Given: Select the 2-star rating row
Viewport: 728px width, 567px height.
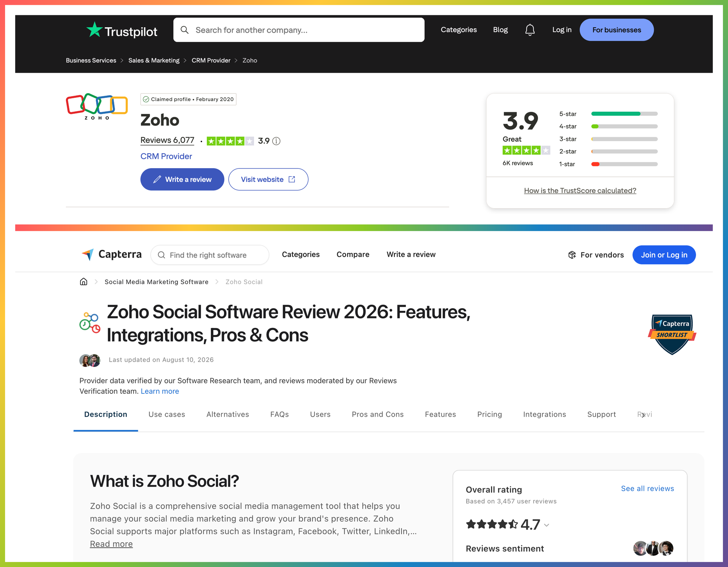Looking at the screenshot, I should (x=608, y=151).
